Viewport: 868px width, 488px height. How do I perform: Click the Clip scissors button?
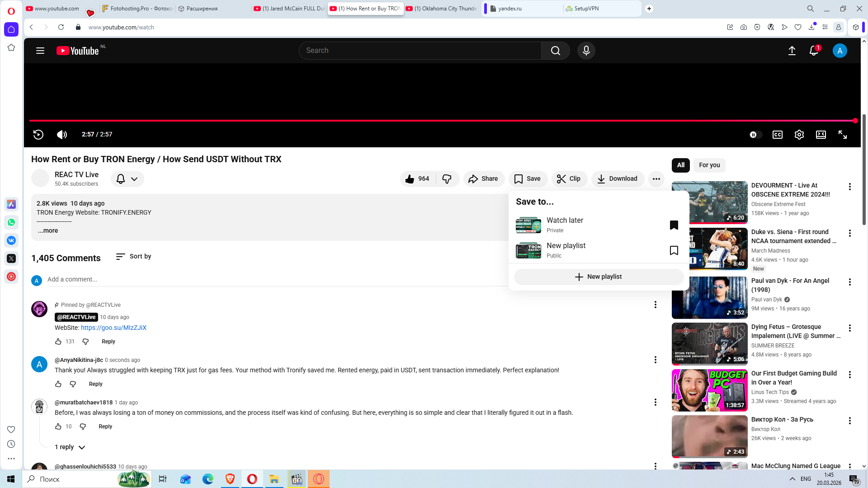pos(569,179)
